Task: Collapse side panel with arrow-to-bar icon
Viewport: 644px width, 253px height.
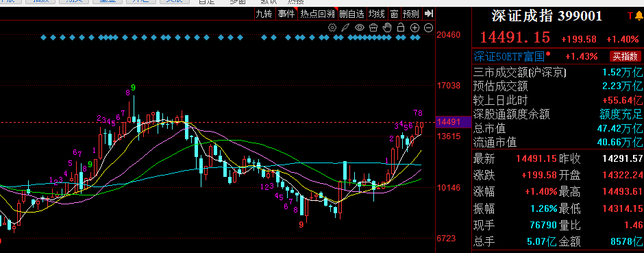Action: (x=429, y=14)
